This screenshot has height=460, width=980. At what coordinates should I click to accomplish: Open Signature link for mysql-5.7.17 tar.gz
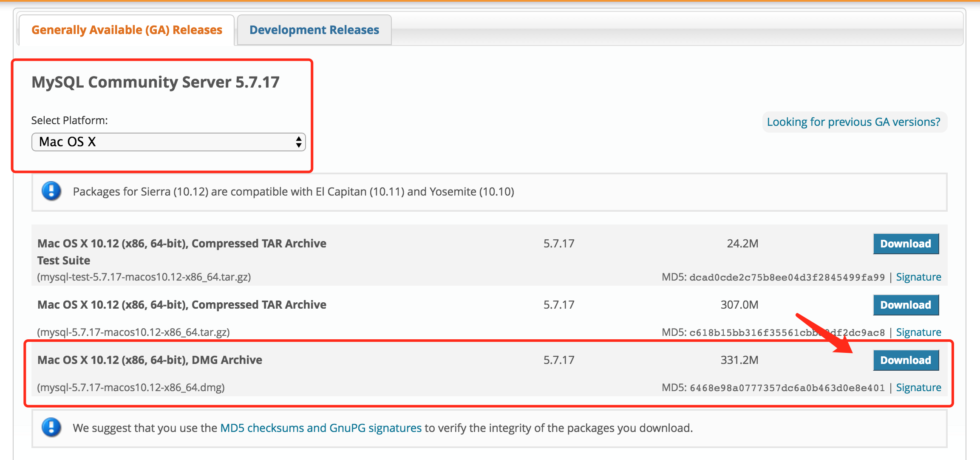918,332
